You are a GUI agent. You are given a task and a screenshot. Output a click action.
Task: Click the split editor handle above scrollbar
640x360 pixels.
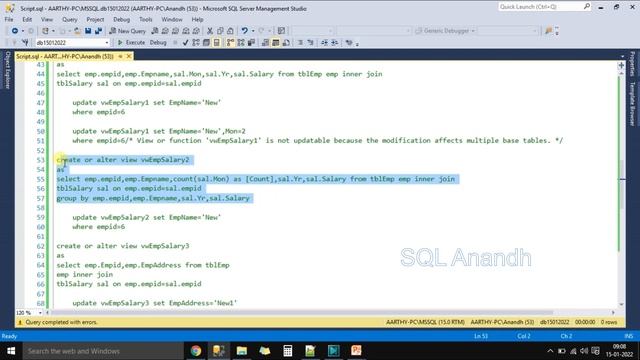[x=621, y=65]
